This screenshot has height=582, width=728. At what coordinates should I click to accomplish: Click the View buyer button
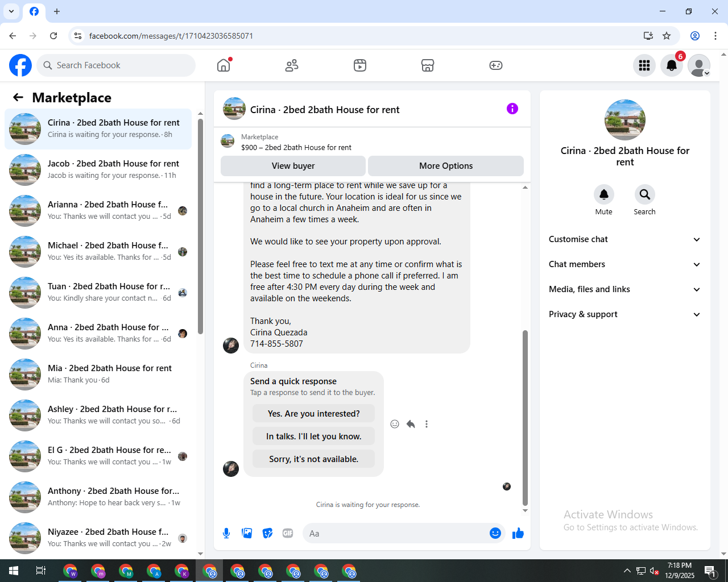point(293,166)
